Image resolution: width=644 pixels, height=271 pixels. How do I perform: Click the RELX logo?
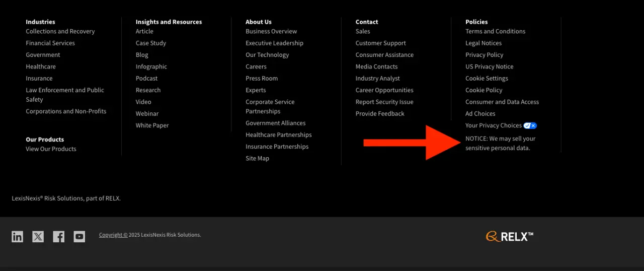tap(510, 236)
